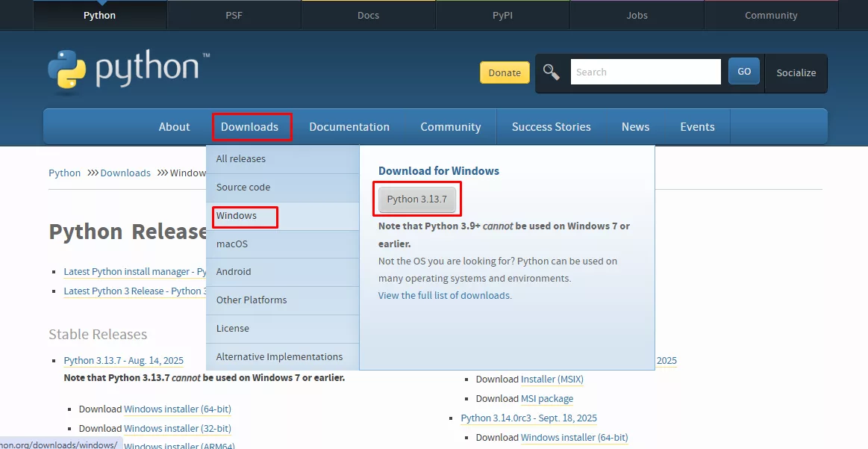The image size is (868, 449).
Task: Open the Downloads navigation menu
Action: (x=249, y=127)
